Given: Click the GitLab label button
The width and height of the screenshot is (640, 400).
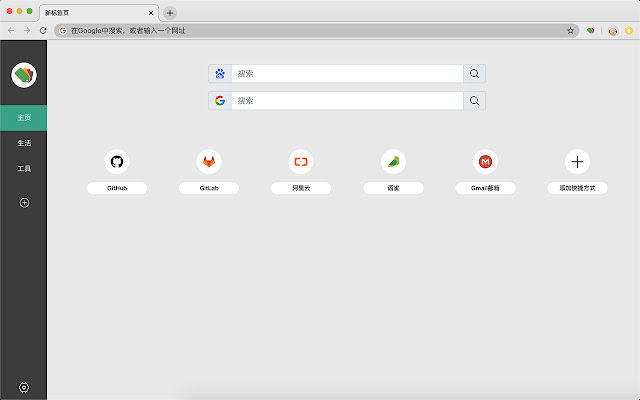Looking at the screenshot, I should tap(209, 188).
